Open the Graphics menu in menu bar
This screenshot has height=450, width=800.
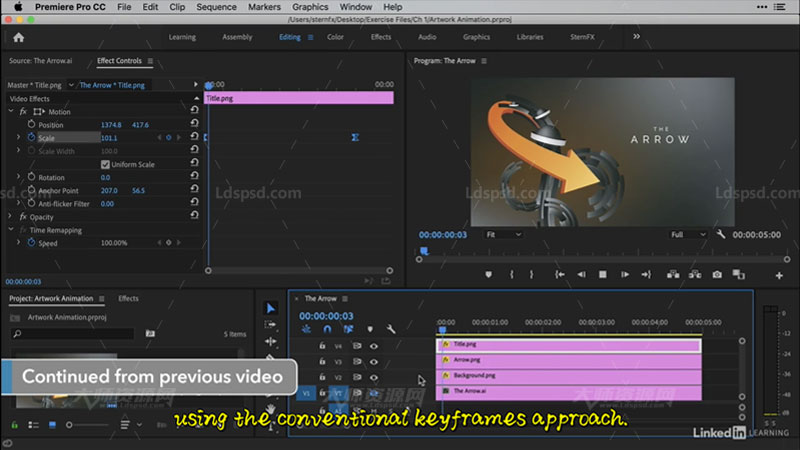(310, 7)
